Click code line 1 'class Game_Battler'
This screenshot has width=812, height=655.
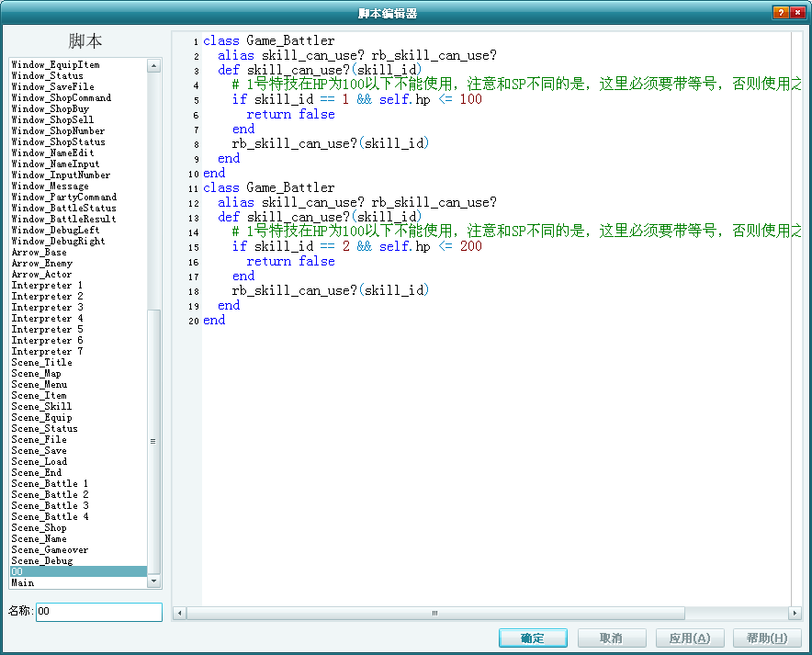point(269,40)
